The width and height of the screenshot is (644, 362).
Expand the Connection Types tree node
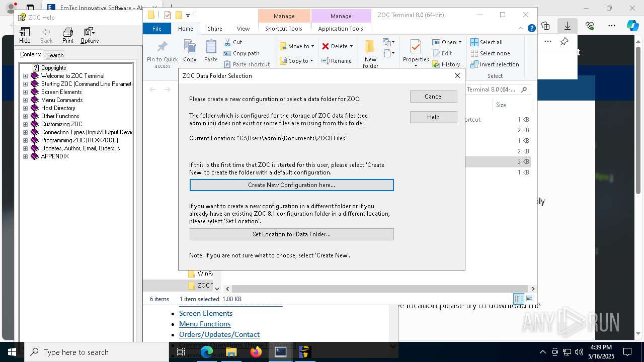26,132
